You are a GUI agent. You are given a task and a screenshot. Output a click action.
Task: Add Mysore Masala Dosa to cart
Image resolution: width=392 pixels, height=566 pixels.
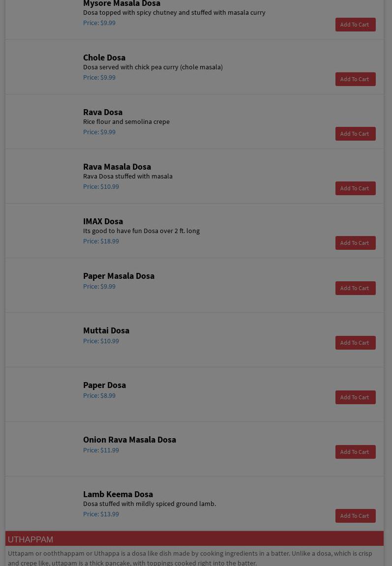(355, 25)
